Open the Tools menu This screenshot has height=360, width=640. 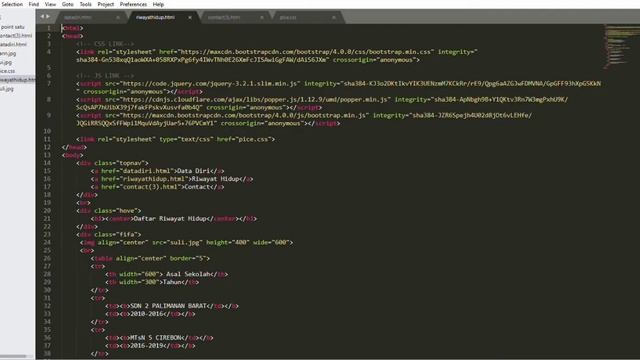click(85, 4)
